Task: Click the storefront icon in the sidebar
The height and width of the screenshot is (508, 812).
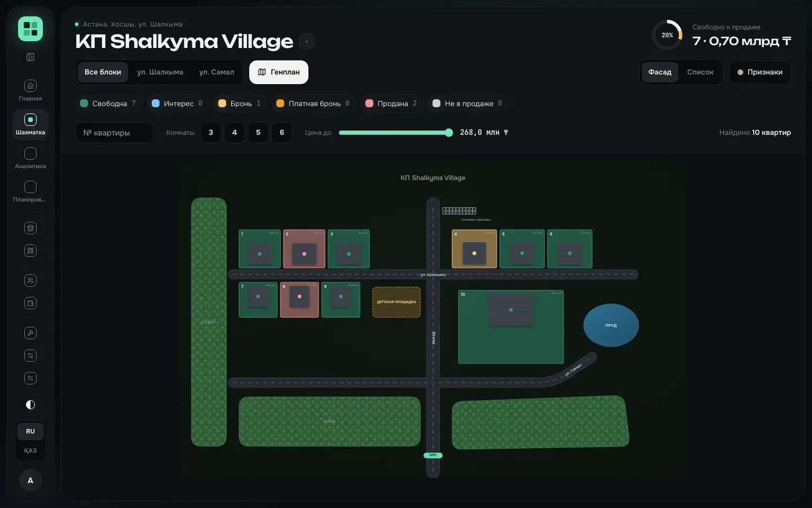Action: coord(30,228)
